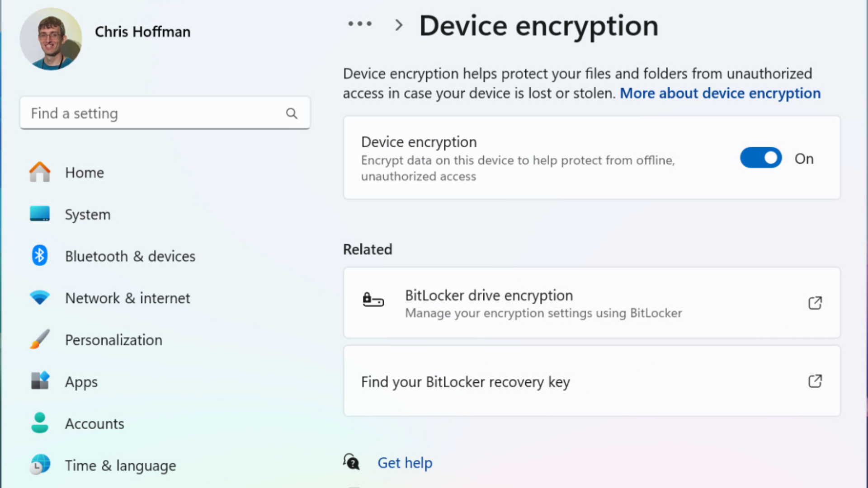868x488 pixels.
Task: Click the Get help link
Action: tap(405, 463)
